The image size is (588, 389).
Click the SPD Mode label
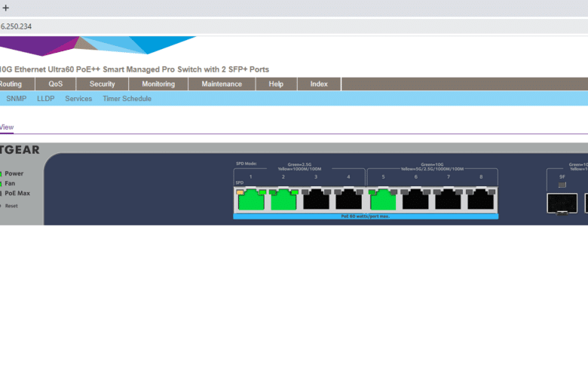[247, 164]
